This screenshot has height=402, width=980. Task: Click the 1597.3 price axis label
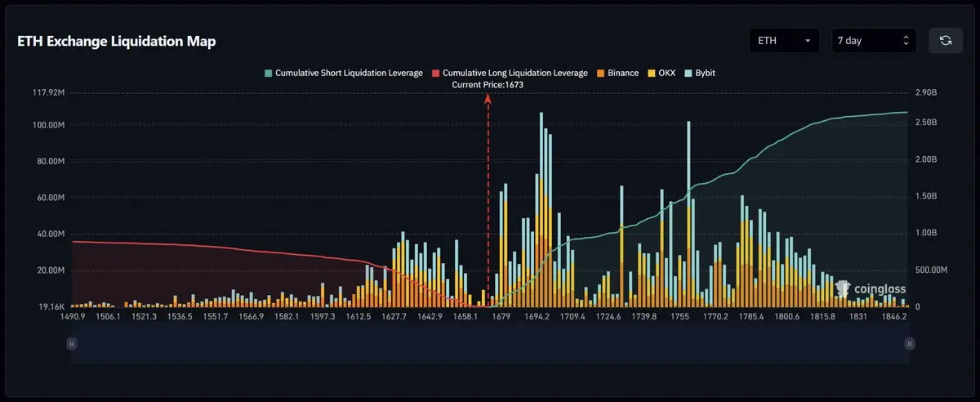(323, 317)
